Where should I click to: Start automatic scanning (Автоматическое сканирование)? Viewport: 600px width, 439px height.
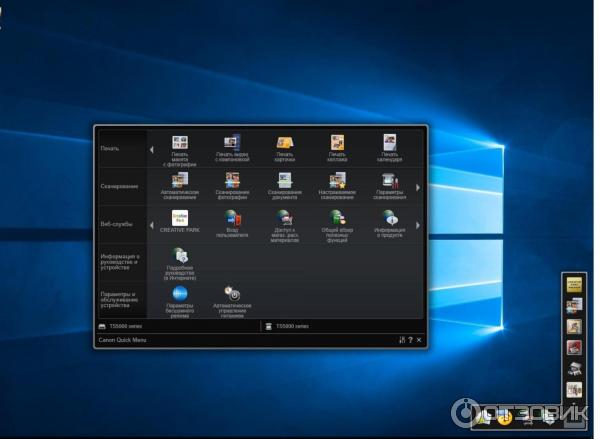coord(180,181)
